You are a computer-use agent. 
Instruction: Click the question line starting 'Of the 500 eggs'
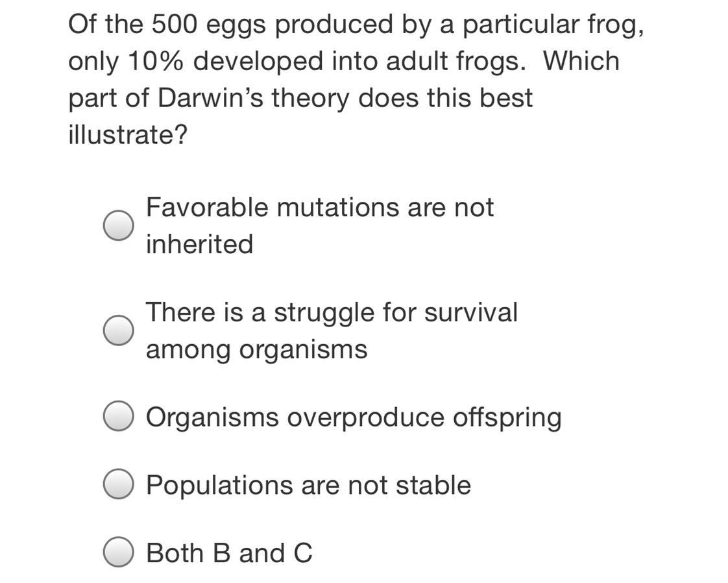pyautogui.click(x=356, y=25)
